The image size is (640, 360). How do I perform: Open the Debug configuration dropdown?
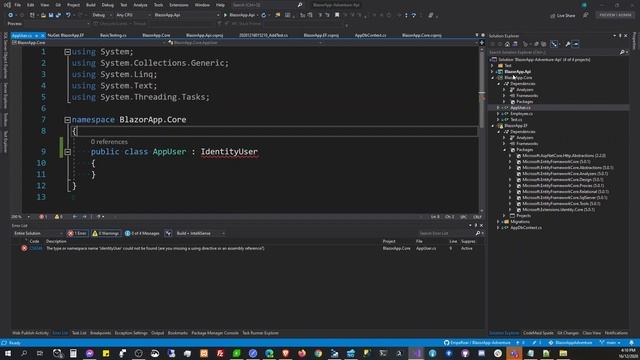click(102, 15)
